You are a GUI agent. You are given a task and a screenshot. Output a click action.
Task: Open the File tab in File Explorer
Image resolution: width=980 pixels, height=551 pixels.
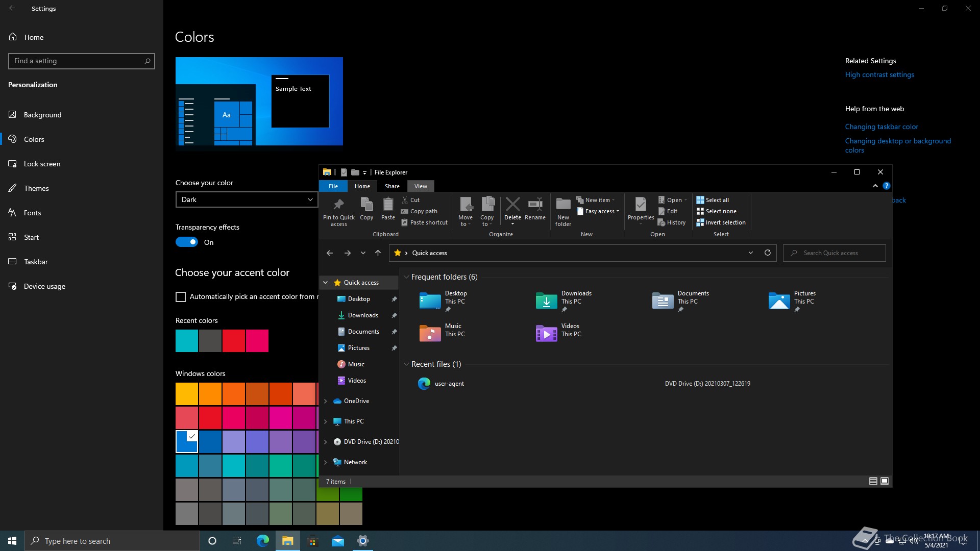(x=333, y=186)
